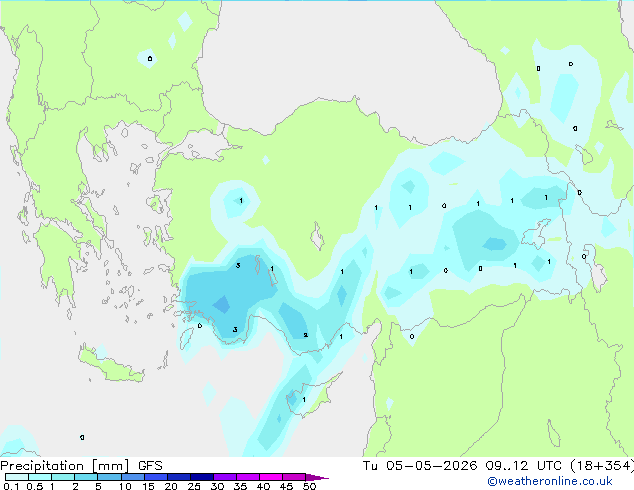The width and height of the screenshot is (634, 490).
Task: Click the '40' legend label
Action: click(263, 486)
